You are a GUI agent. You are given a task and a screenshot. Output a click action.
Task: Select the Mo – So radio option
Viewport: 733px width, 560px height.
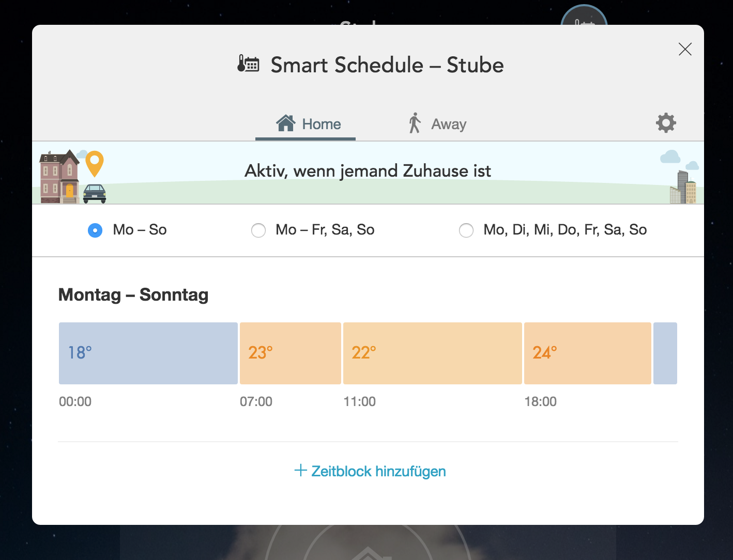tap(95, 230)
